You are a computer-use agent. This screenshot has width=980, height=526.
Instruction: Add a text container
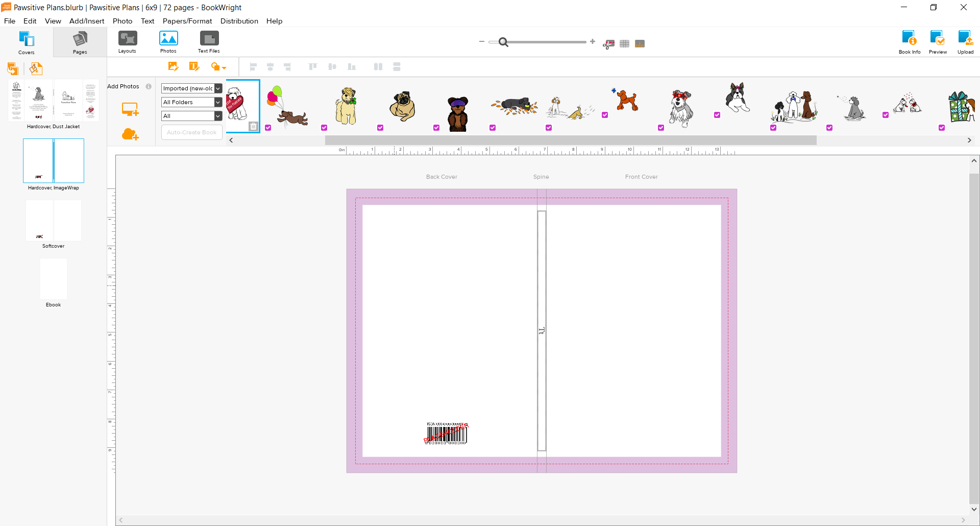[x=194, y=66]
